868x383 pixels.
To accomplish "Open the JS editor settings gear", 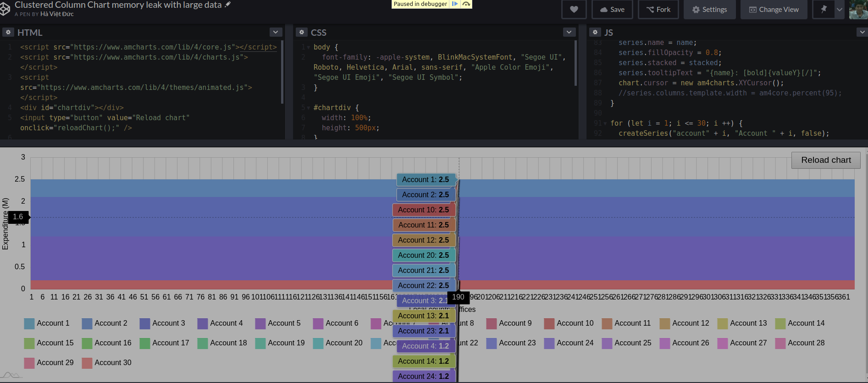I will pos(595,32).
